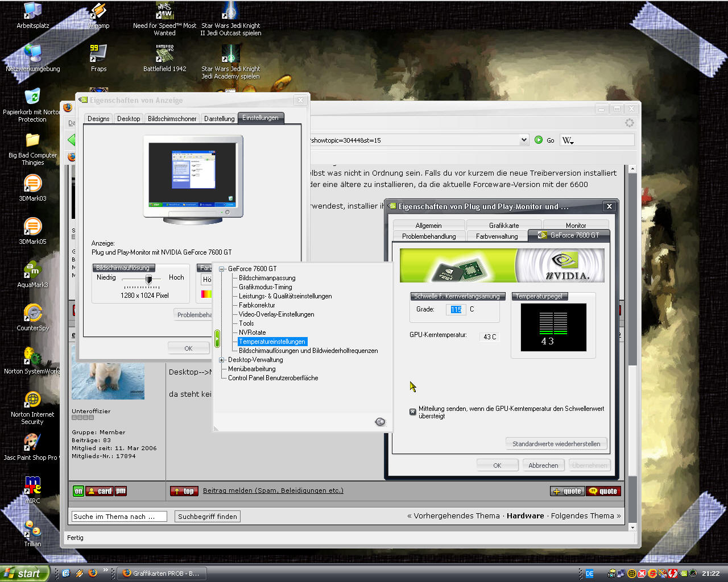
Task: Click the Grade temperature threshold field
Action: point(456,309)
